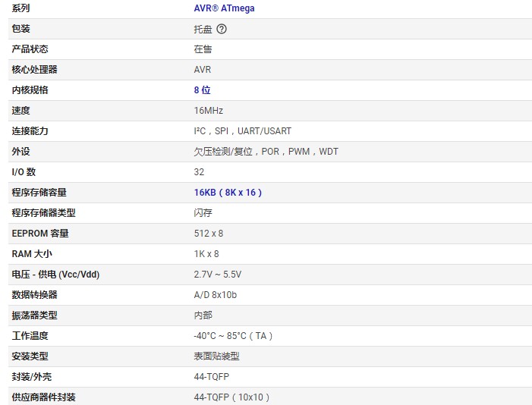Select the I/O 数 row label
The image size is (532, 405).
(24, 172)
